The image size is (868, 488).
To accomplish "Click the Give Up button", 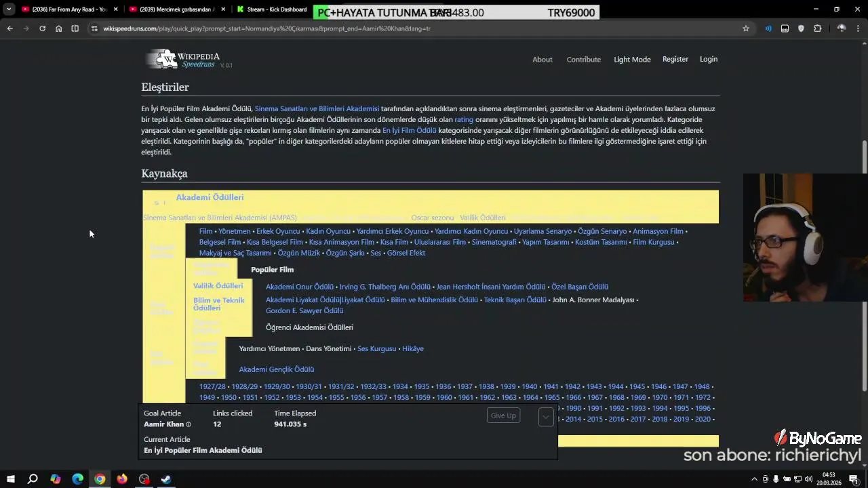I will tap(503, 415).
